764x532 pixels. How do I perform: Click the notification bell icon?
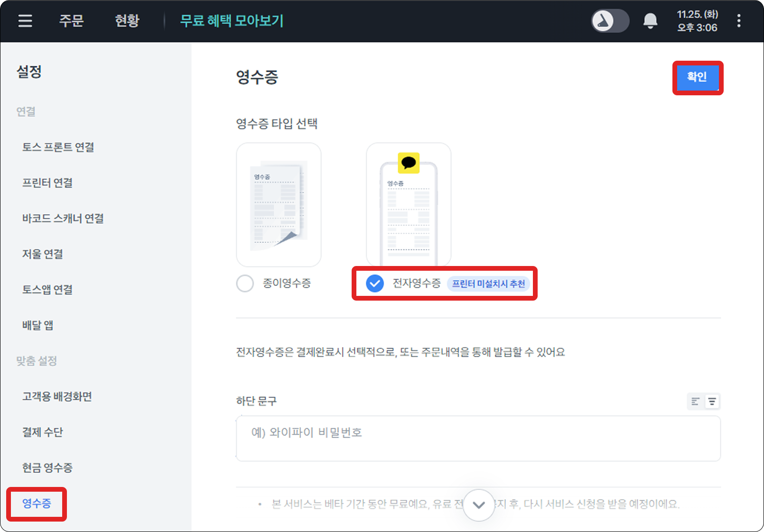coord(650,21)
